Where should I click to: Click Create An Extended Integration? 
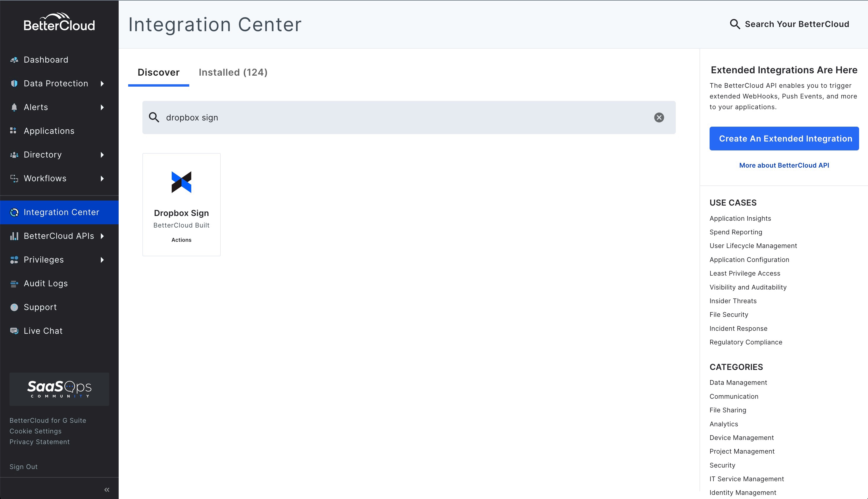[784, 139]
